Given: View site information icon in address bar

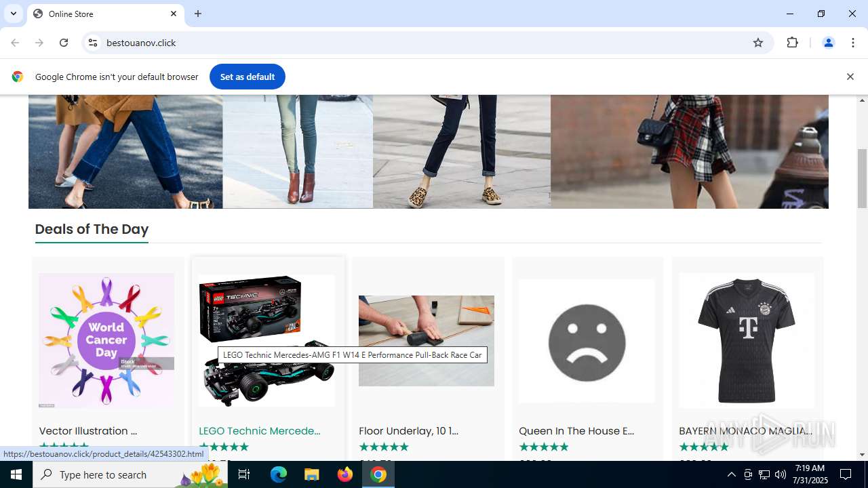Looking at the screenshot, I should 93,43.
